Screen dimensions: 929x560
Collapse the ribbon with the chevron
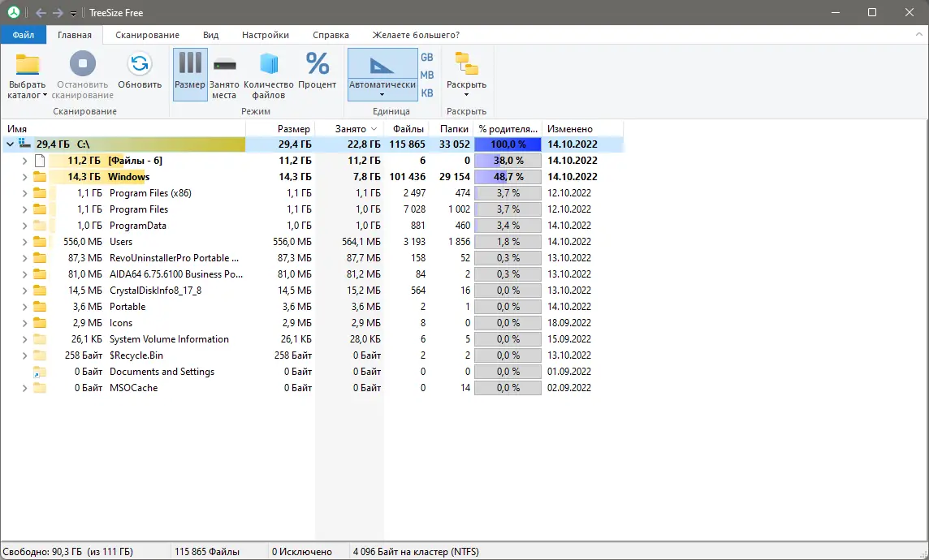coord(919,35)
